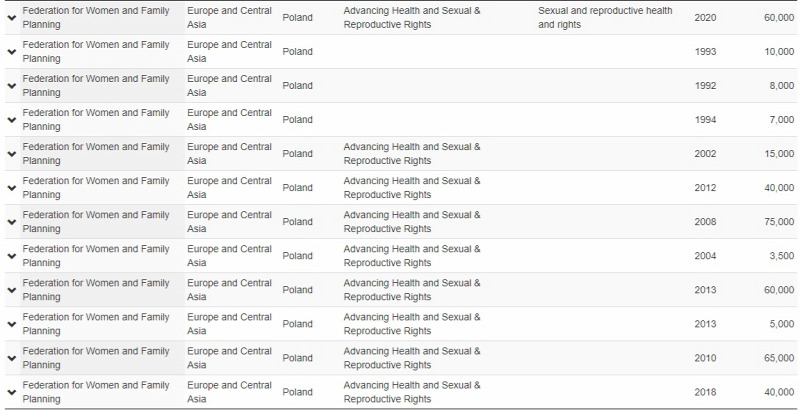800x410 pixels.
Task: Expand the 2002 grant row chevron
Action: tap(12, 153)
